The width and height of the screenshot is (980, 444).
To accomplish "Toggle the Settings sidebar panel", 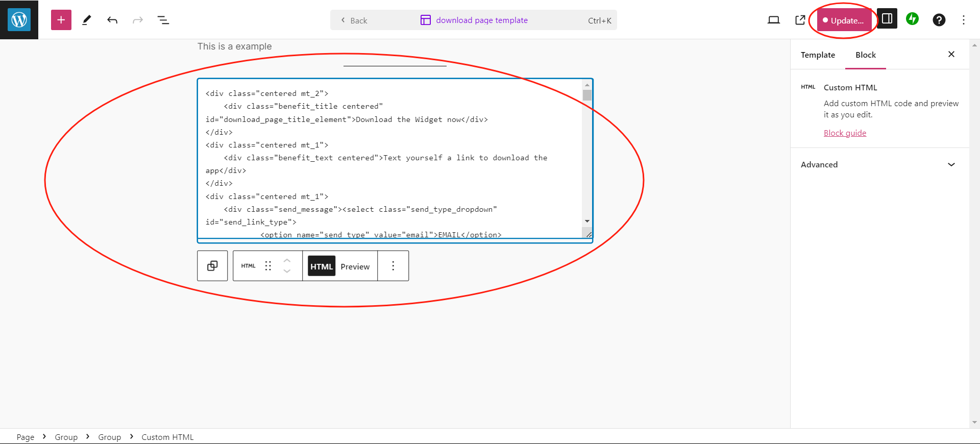I will click(x=887, y=19).
